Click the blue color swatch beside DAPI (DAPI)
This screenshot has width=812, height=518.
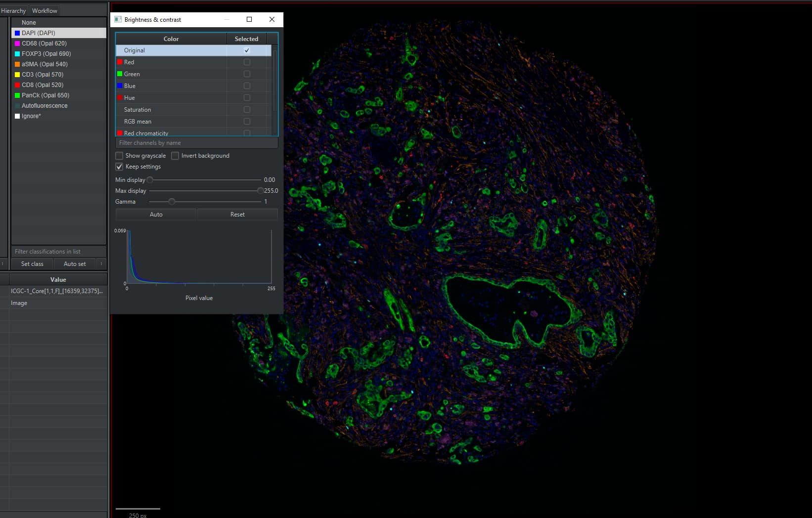(x=18, y=33)
